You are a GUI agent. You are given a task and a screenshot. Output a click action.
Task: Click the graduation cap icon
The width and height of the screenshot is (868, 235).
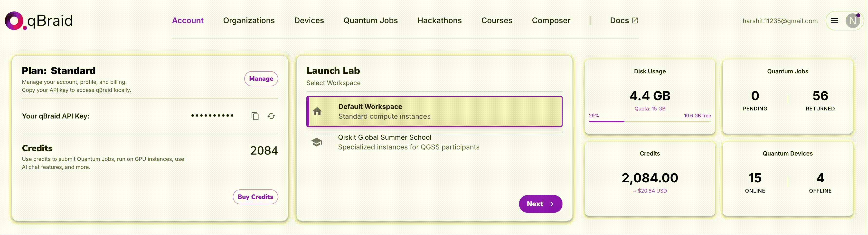pos(317,142)
